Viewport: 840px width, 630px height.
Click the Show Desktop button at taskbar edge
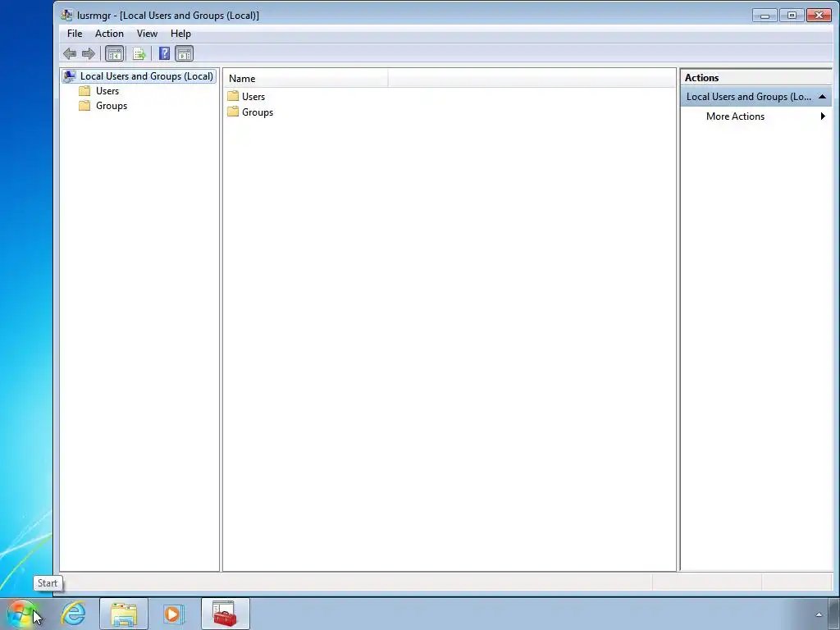834,614
